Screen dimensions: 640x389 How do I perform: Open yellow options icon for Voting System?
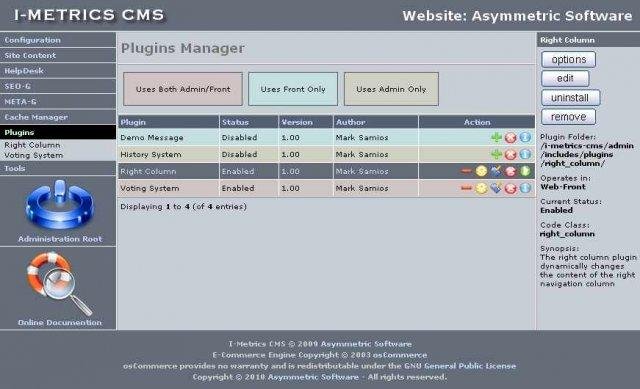click(x=481, y=188)
